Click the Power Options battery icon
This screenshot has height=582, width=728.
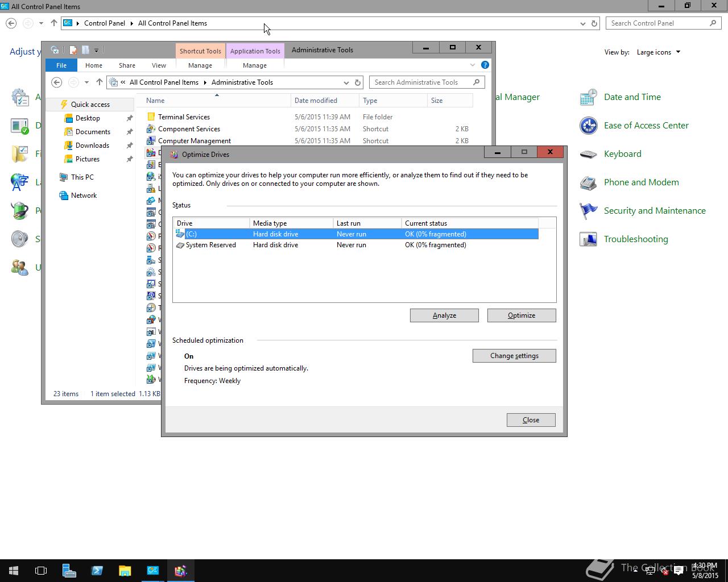(x=19, y=211)
